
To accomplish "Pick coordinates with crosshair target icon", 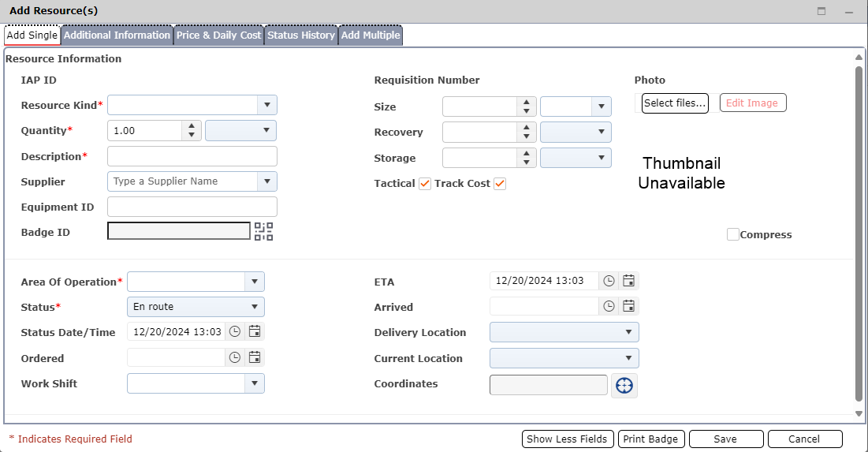I will point(624,386).
